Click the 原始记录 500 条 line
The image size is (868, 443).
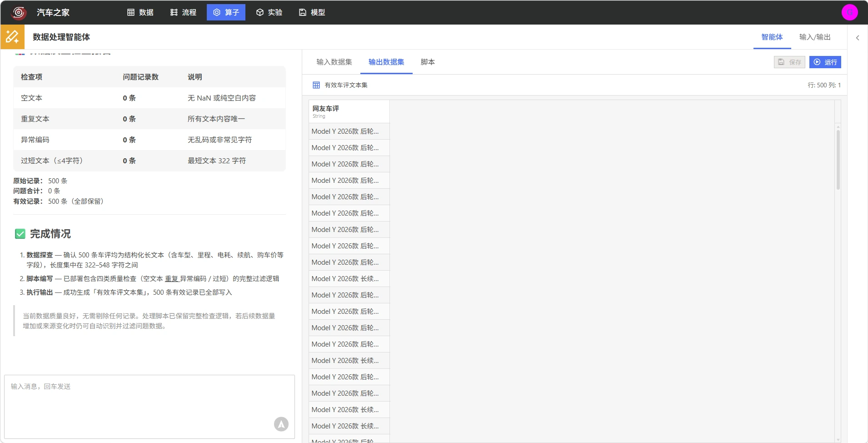40,181
